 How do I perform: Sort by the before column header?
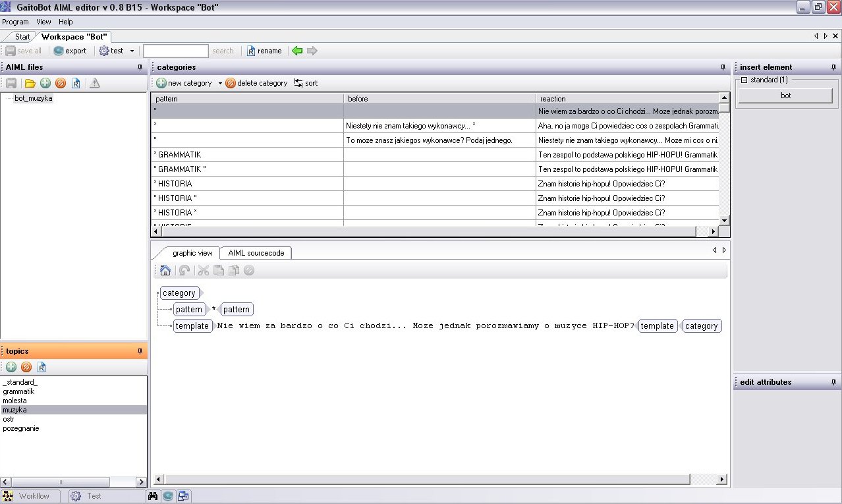click(x=439, y=99)
